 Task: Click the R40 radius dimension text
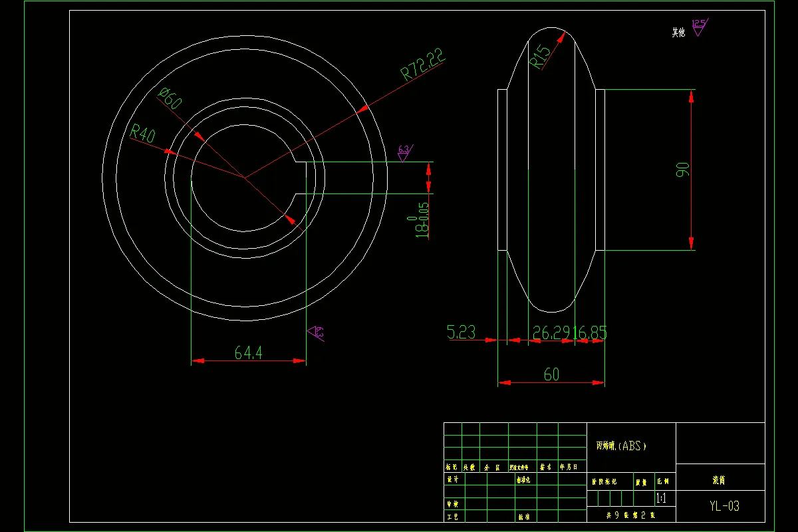[x=142, y=134]
